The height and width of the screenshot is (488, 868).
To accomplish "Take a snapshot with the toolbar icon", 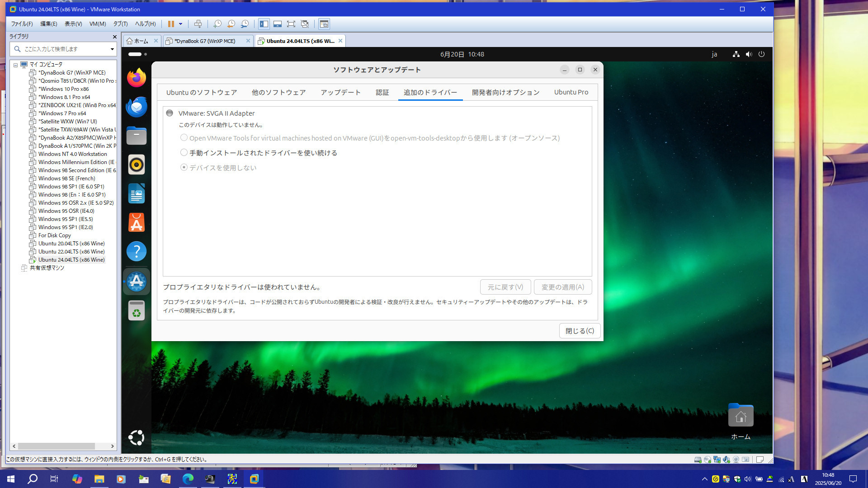I will [x=217, y=24].
